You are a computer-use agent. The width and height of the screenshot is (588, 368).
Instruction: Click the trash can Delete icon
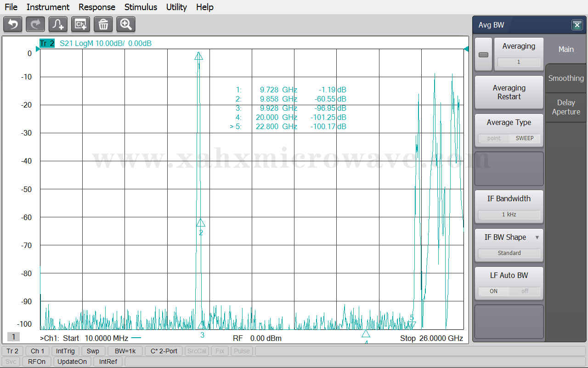103,24
